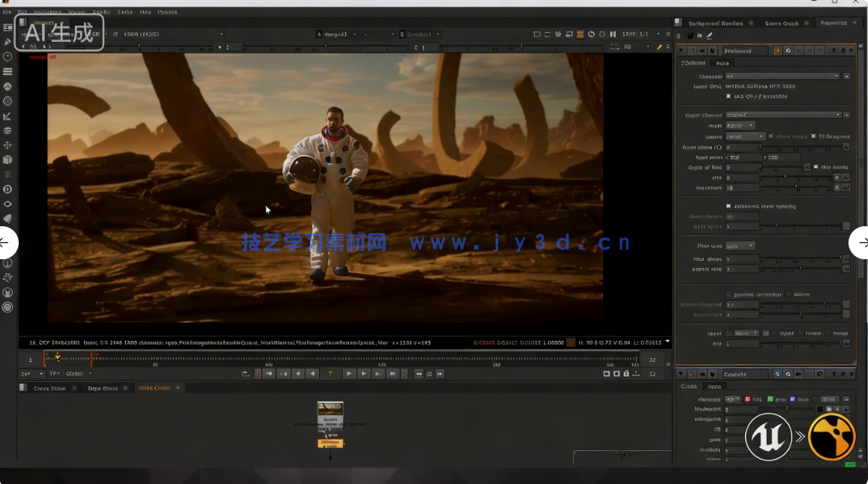
Task: Disable the fill foreground checkbox
Action: [x=813, y=136]
